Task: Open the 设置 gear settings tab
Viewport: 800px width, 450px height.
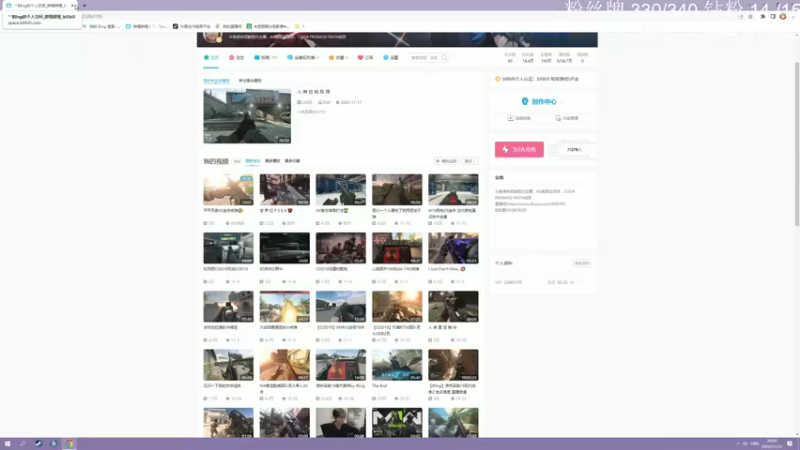Action: coord(391,58)
